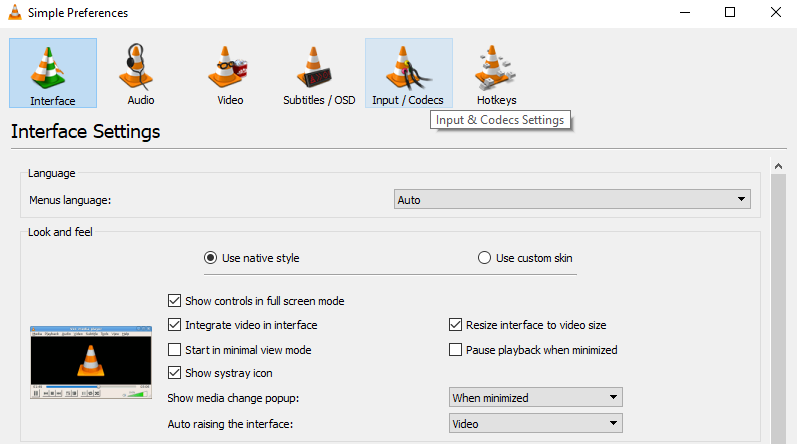The image size is (797, 444).
Task: Enable Start in minimal view mode
Action: pos(174,350)
